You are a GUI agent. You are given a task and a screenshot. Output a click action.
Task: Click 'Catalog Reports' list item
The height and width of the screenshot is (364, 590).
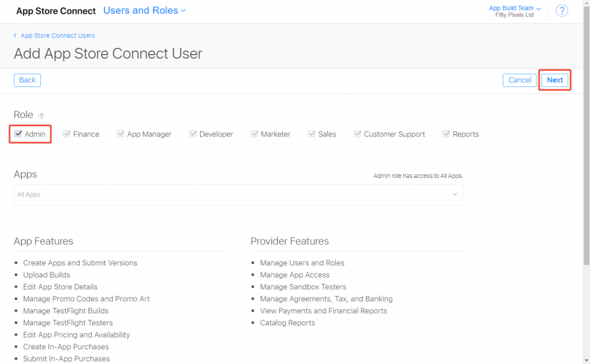288,323
